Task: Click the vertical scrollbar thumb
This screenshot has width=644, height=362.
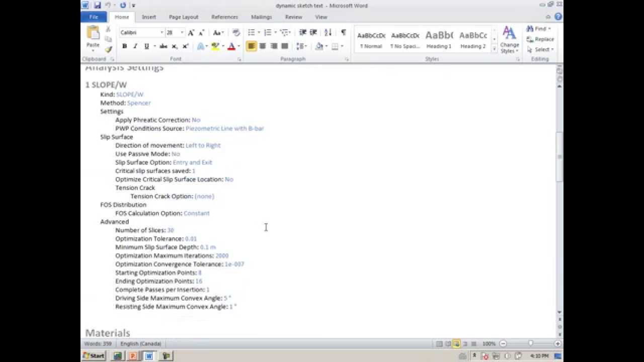Action: [559, 157]
